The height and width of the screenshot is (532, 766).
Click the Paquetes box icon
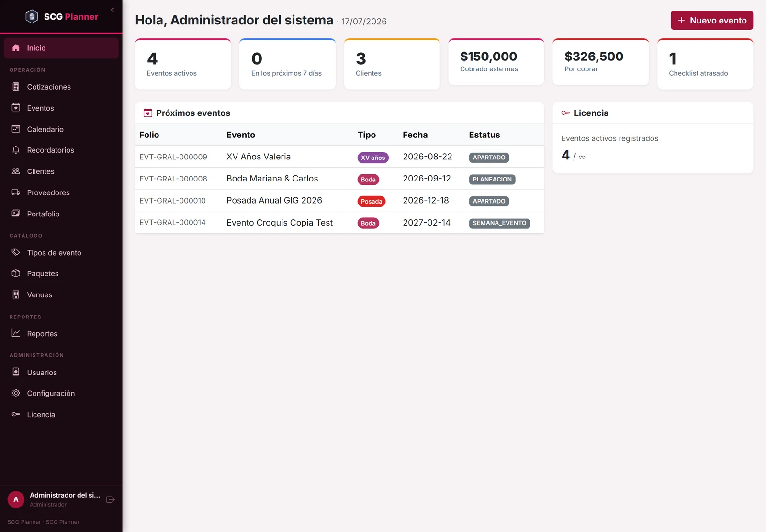pyautogui.click(x=16, y=273)
